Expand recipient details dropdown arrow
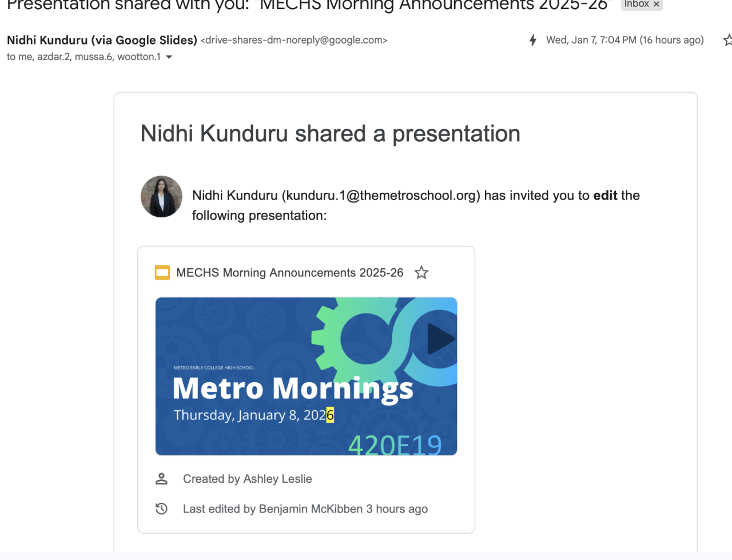The image size is (732, 560). [x=169, y=57]
